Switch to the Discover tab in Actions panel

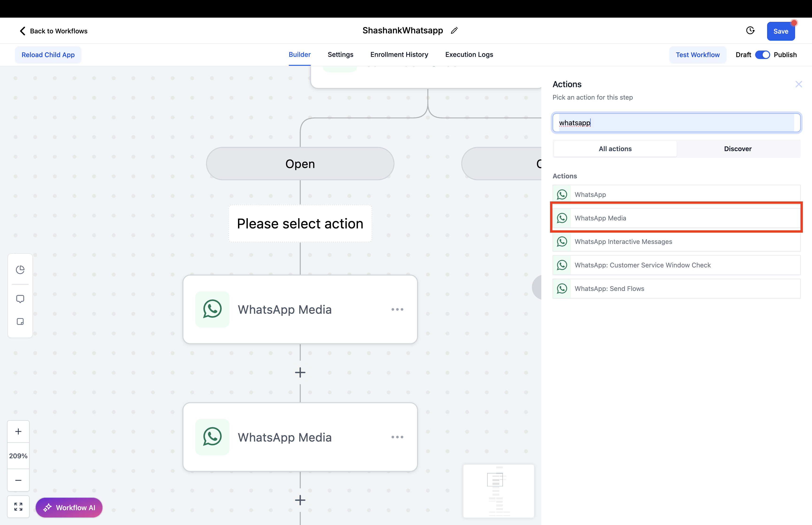tap(737, 149)
